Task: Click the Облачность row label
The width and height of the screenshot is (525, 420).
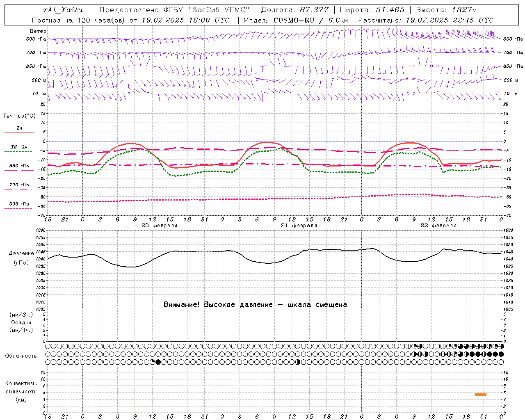Action: [21, 356]
